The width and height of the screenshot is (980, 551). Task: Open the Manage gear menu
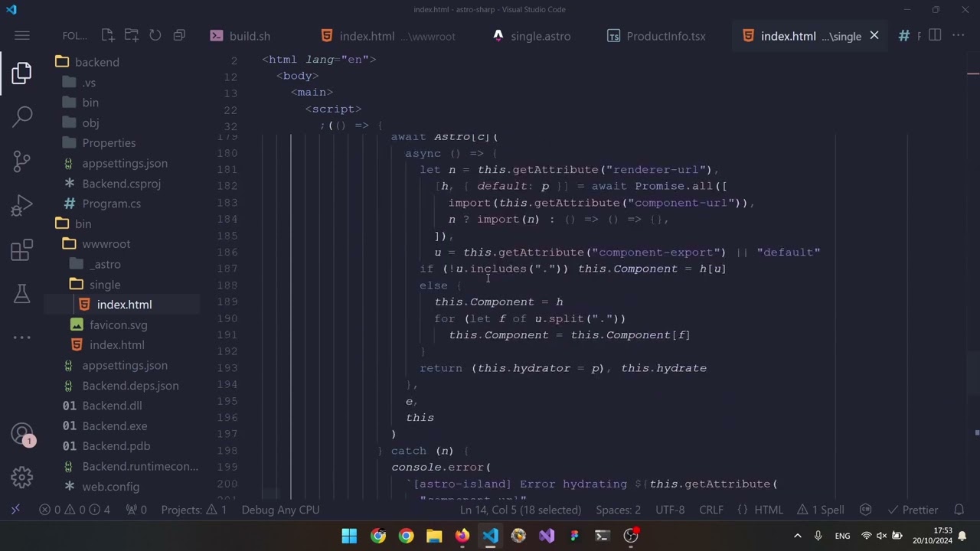21,478
